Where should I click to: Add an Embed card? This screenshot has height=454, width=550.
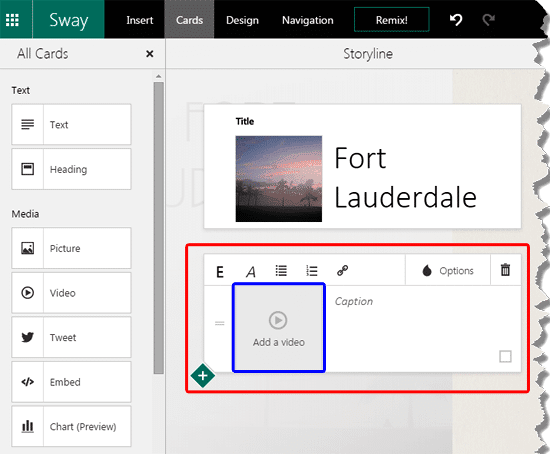(71, 382)
